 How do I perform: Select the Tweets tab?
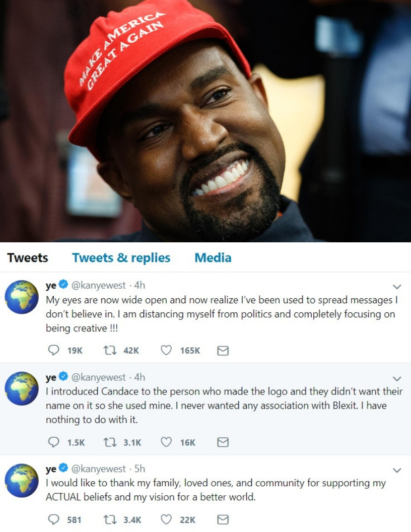[x=28, y=258]
